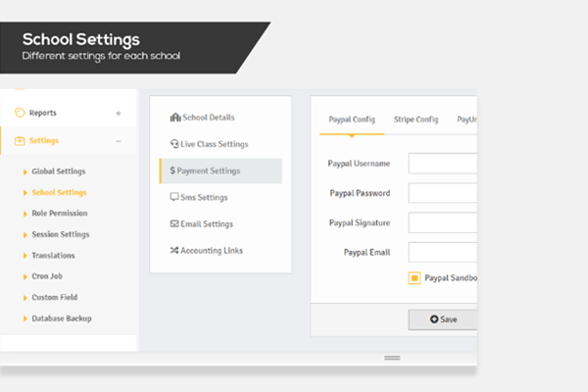The height and width of the screenshot is (392, 588).
Task: Click the Accounting Links shuffle icon
Action: [173, 251]
